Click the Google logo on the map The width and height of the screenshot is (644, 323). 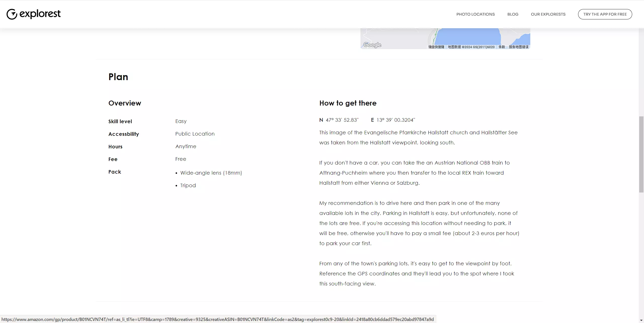click(x=372, y=45)
